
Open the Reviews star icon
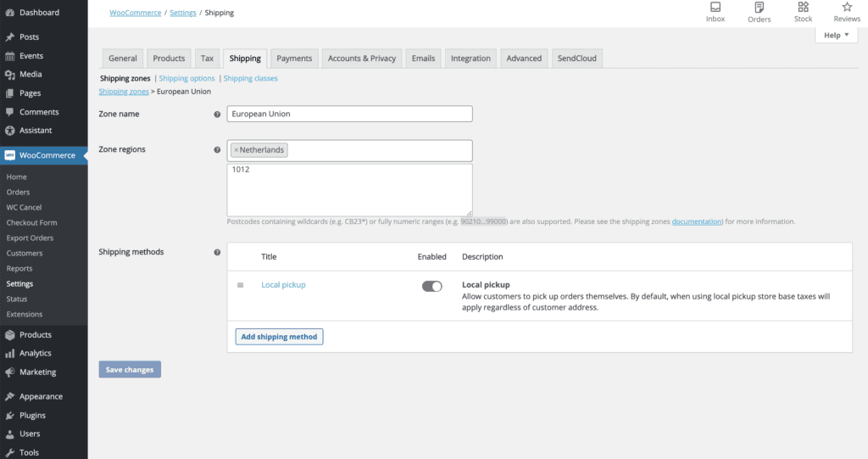847,7
